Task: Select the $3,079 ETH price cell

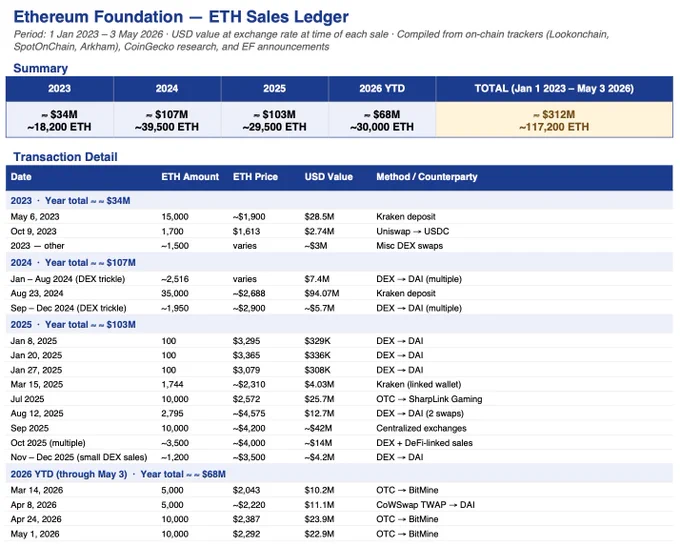Action: [x=246, y=370]
